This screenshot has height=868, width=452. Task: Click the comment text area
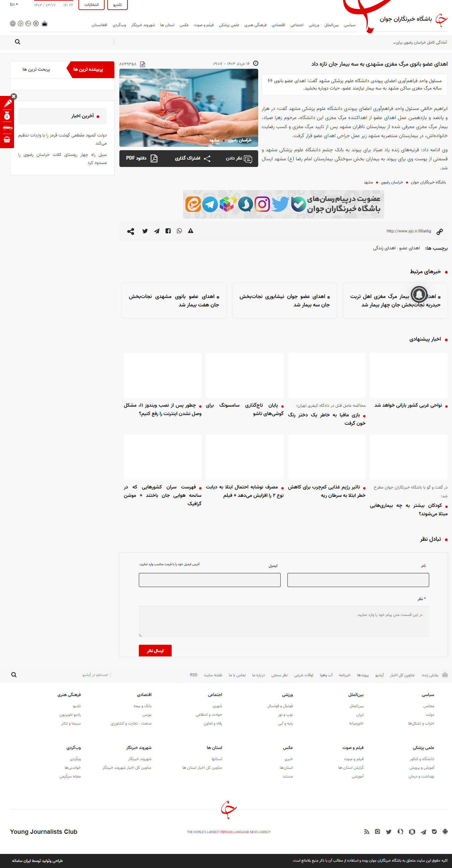point(284,621)
